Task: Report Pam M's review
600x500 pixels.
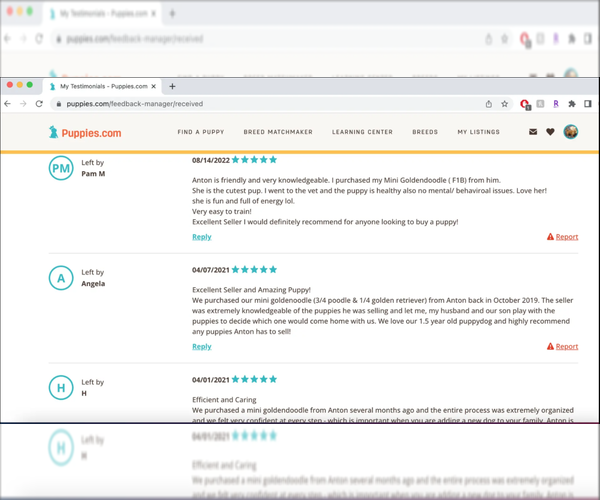Action: tap(563, 237)
